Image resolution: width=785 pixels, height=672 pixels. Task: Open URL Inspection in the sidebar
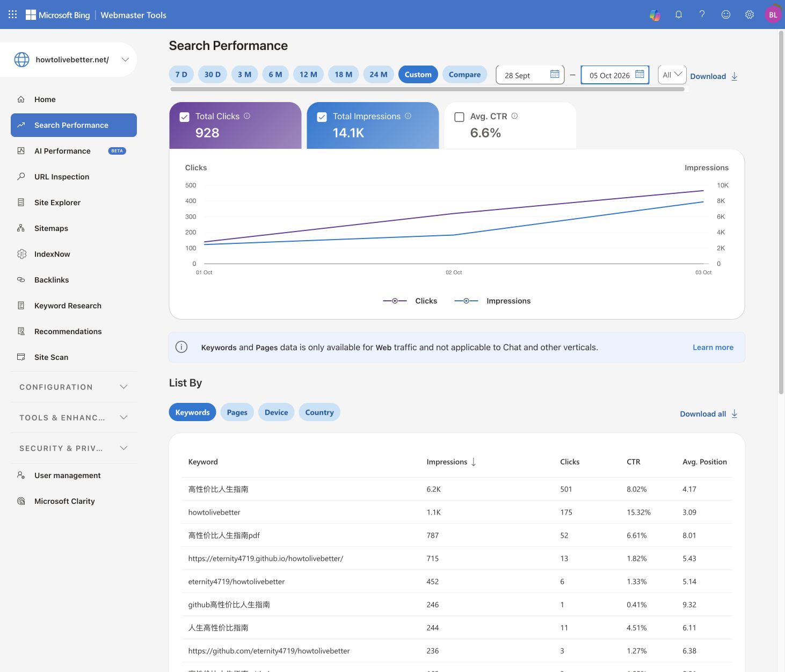point(74,177)
